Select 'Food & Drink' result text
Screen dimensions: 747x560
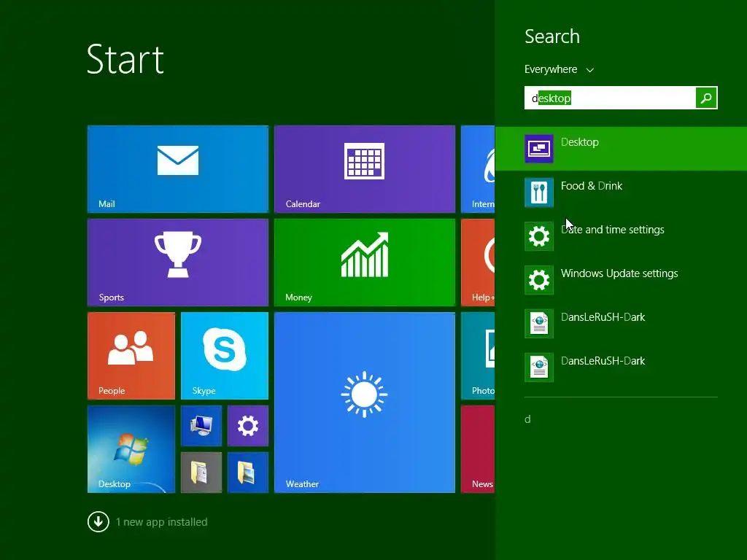tap(591, 186)
